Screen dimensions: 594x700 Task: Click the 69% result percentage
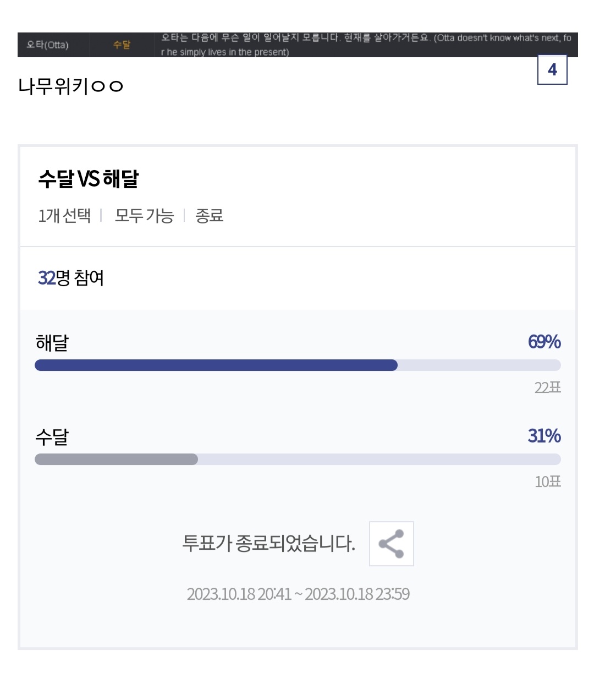point(544,342)
